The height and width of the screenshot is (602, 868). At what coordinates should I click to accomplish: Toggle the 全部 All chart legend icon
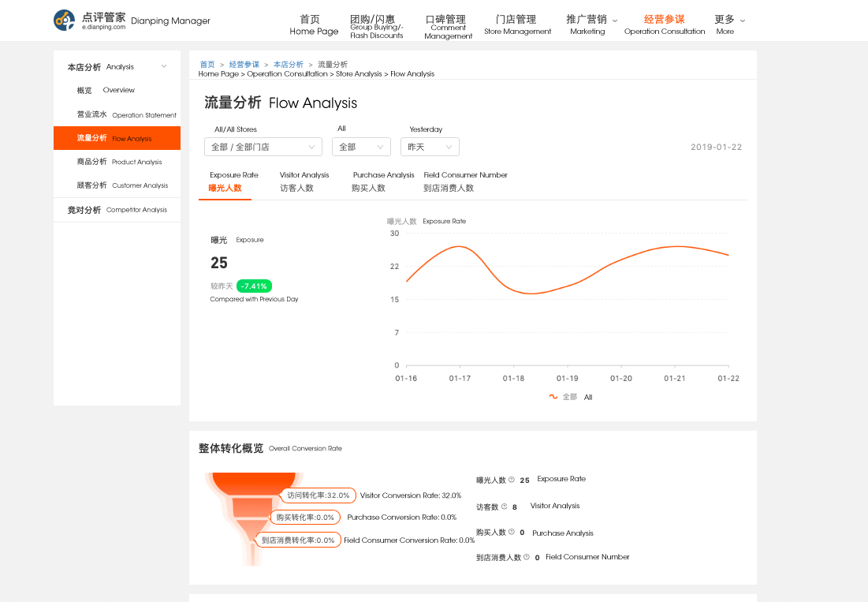(x=553, y=397)
